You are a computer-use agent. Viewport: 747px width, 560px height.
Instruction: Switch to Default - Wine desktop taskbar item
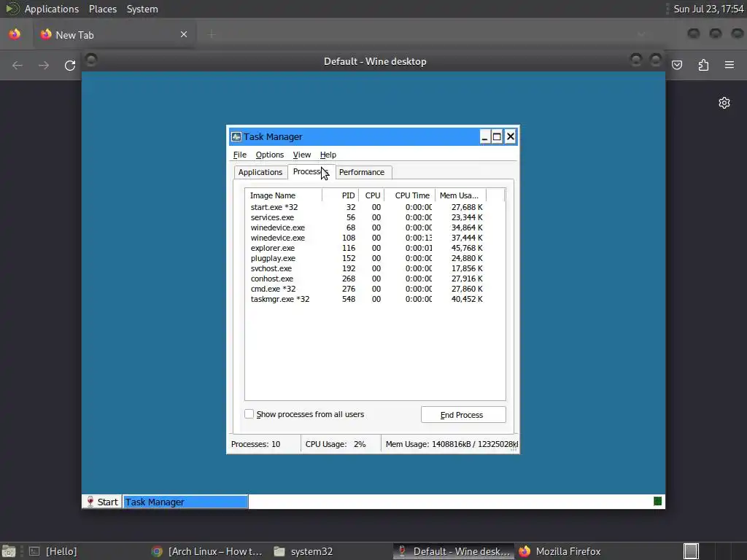(454, 551)
